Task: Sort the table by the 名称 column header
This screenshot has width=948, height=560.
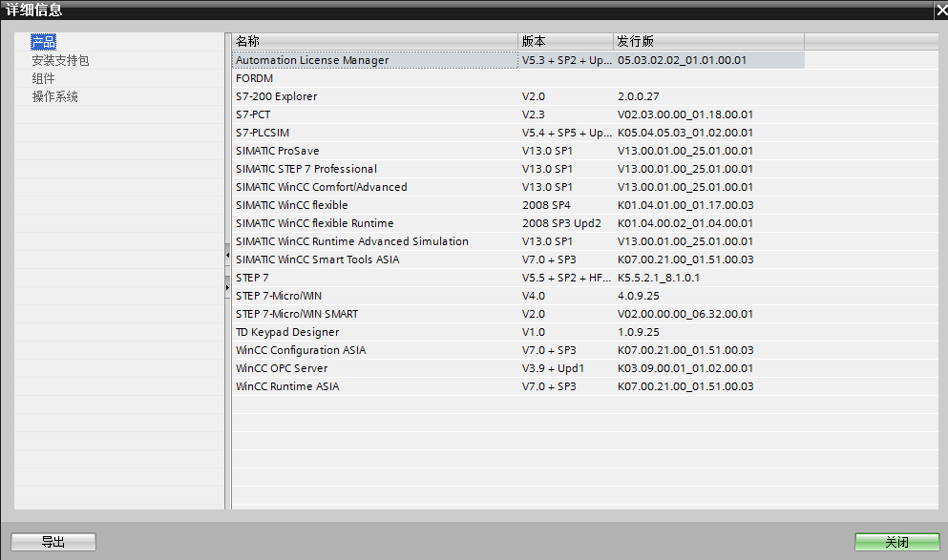Action: coord(375,41)
